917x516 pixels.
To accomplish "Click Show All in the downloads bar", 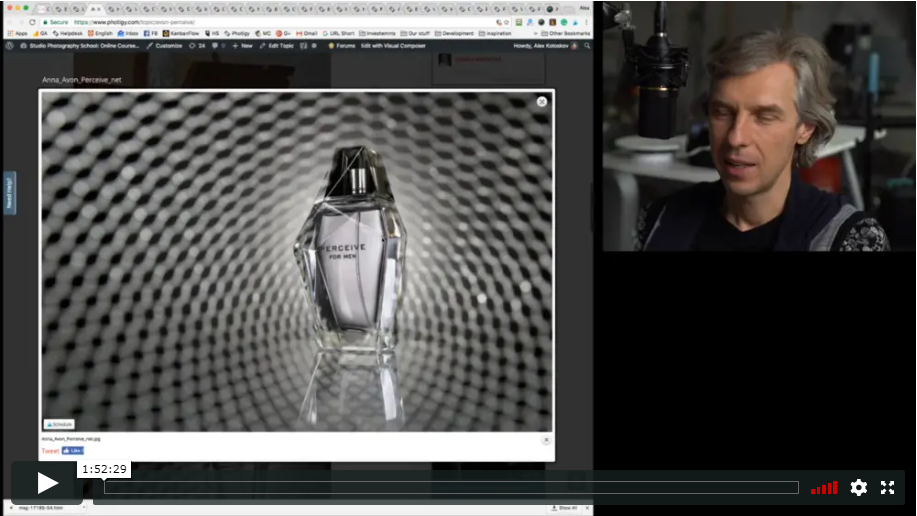I will click(564, 508).
